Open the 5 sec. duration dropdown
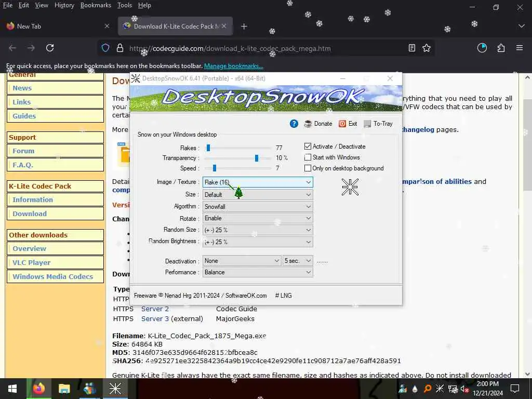532x399 pixels. point(298,261)
